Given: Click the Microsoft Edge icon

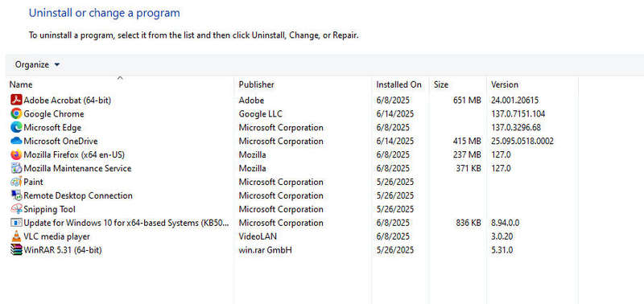Looking at the screenshot, I should click(x=16, y=127).
